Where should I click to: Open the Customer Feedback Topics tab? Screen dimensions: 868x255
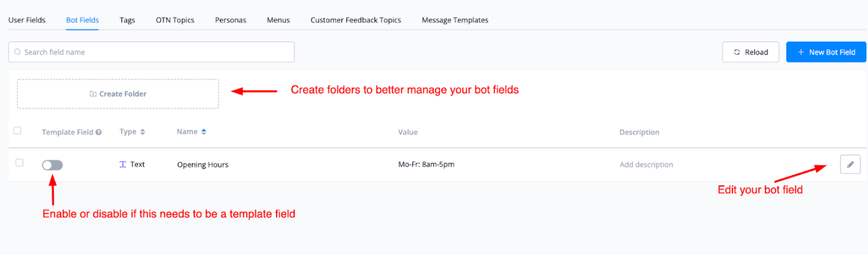[356, 20]
